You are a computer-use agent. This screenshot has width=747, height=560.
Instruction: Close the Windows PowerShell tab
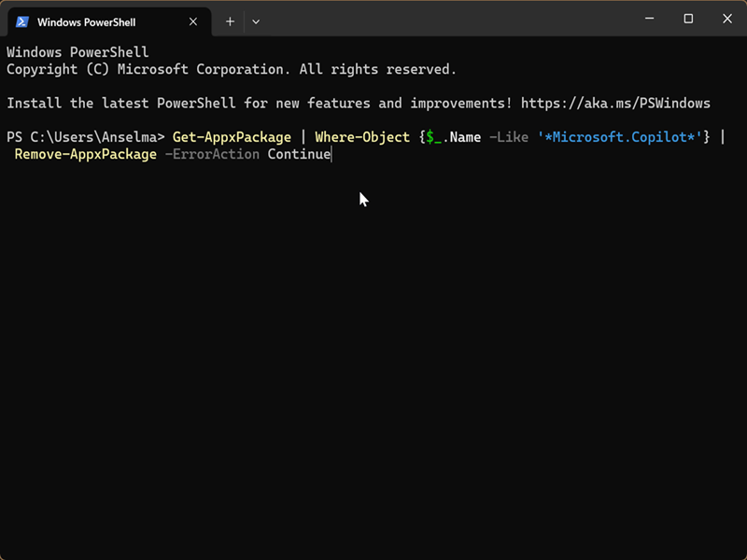point(193,21)
